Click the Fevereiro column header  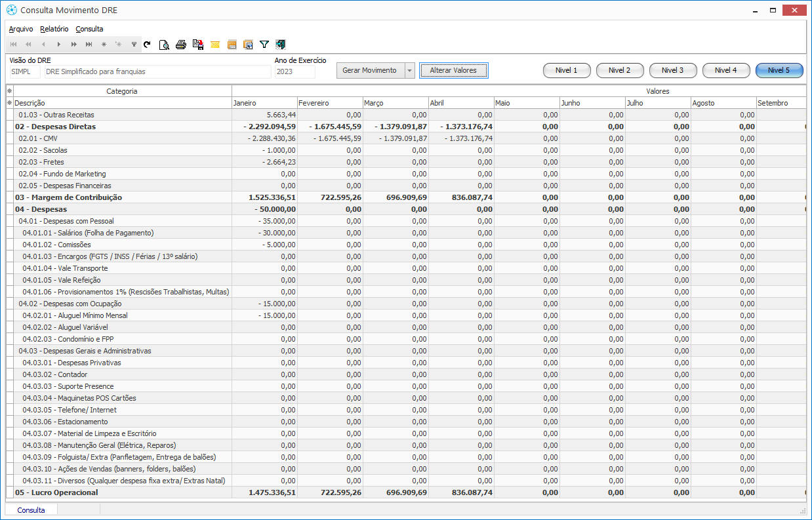tap(330, 103)
